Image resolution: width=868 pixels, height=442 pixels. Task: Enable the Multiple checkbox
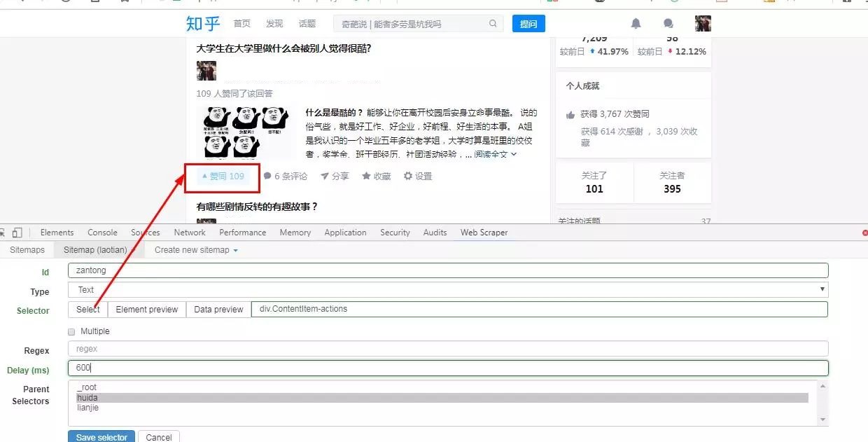pos(71,331)
